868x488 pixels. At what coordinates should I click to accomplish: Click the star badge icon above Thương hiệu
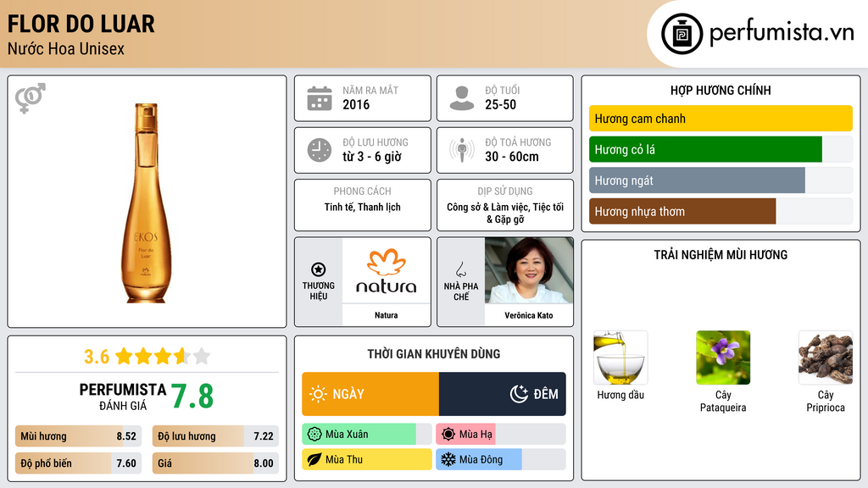pos(319,269)
